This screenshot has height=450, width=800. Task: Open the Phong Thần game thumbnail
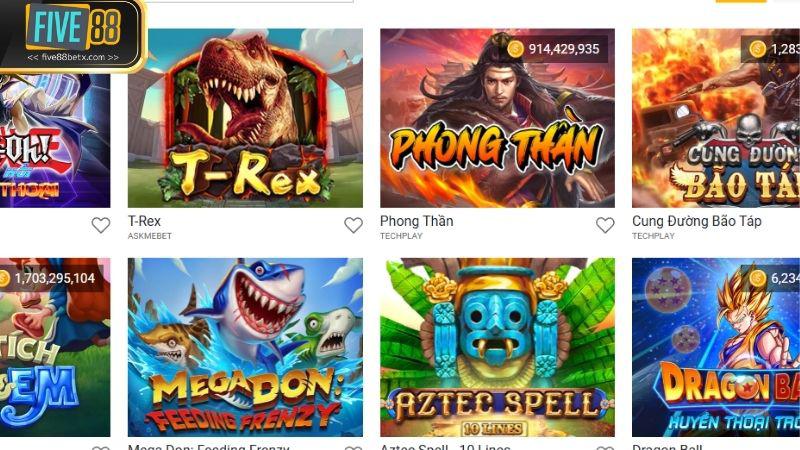click(x=497, y=118)
